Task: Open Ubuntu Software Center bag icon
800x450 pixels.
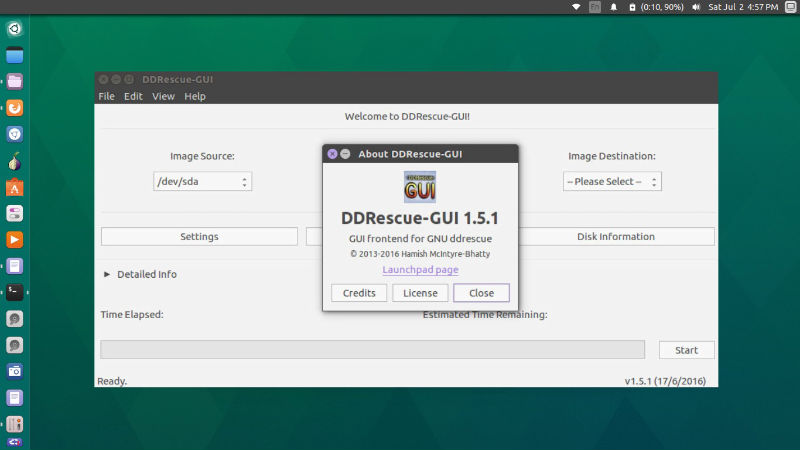Action: (x=14, y=187)
